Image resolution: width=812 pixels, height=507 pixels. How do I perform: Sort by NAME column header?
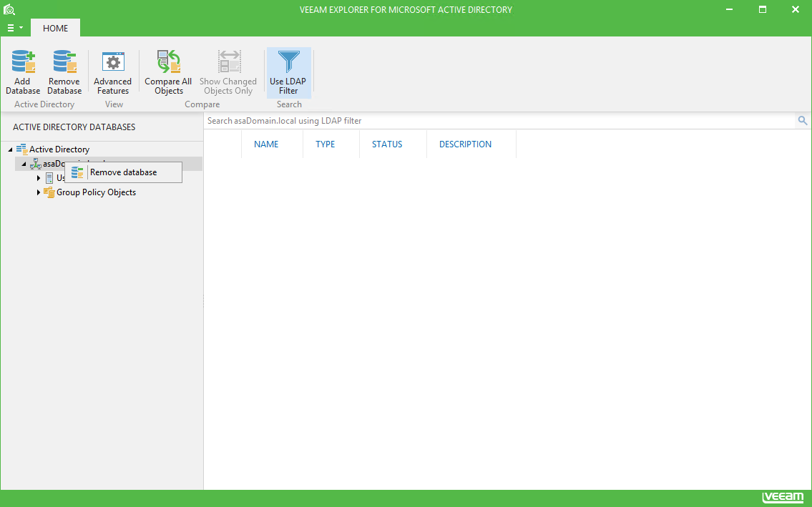(x=266, y=144)
